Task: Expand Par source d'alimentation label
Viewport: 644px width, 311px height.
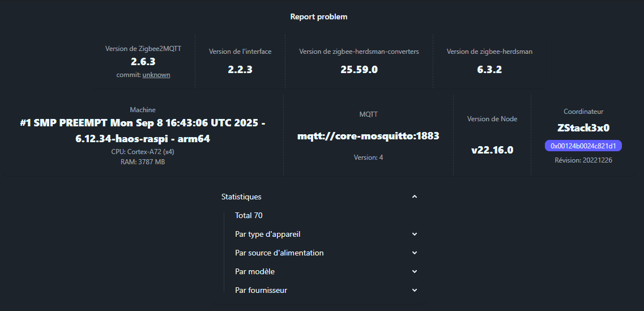Action: 279,253
